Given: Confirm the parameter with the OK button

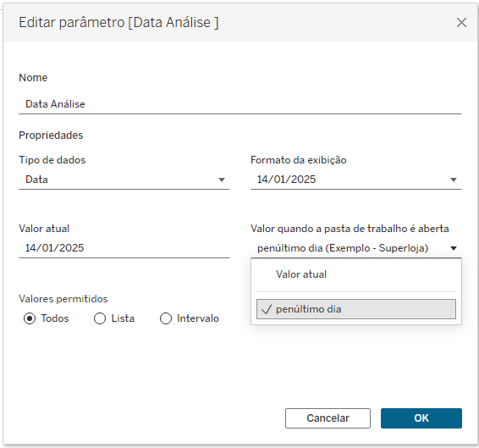Looking at the screenshot, I should [x=421, y=418].
